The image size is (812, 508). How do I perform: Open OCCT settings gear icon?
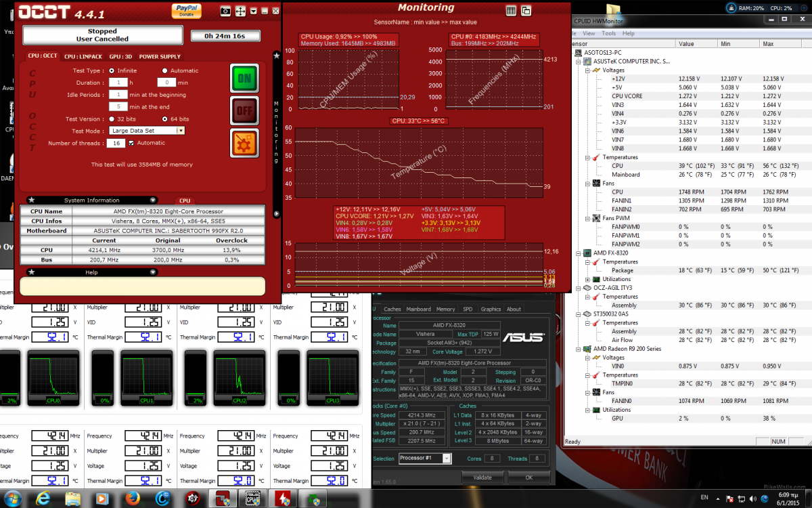244,142
